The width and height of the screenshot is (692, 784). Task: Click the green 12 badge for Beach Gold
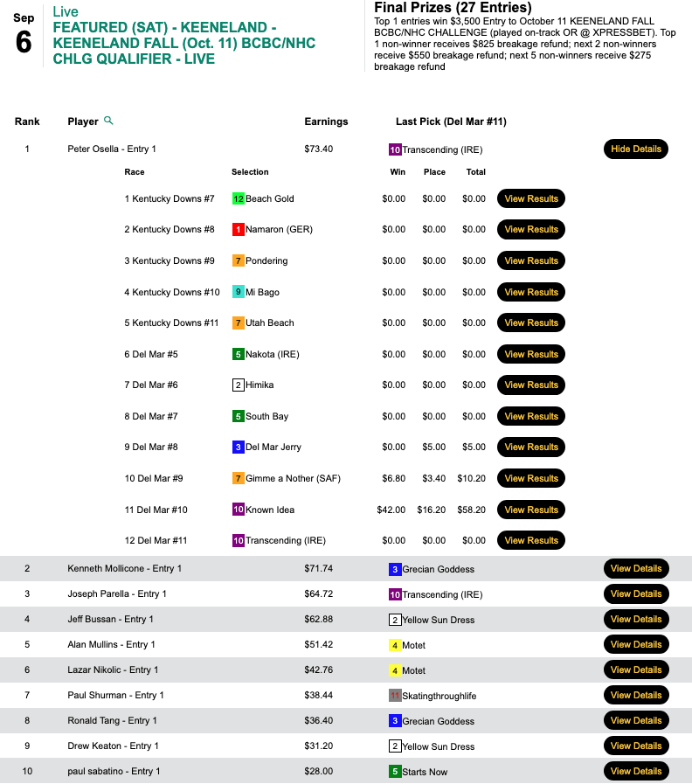238,198
